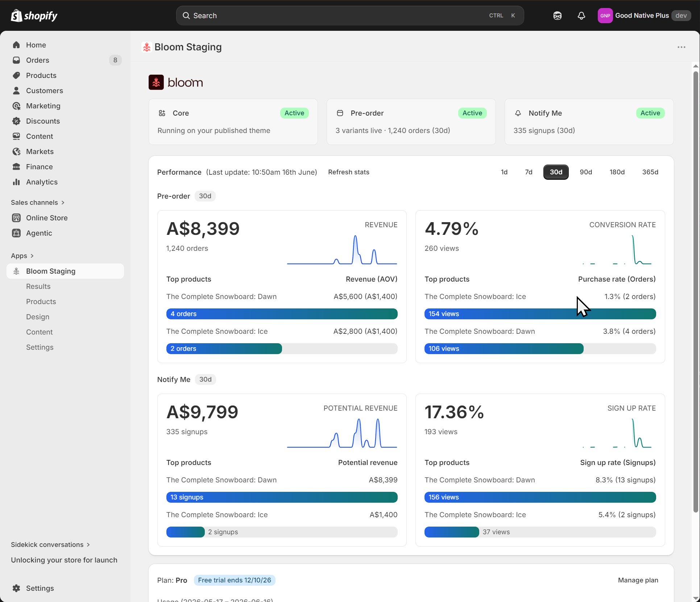Click the '4 orders' progress bar

tap(282, 314)
